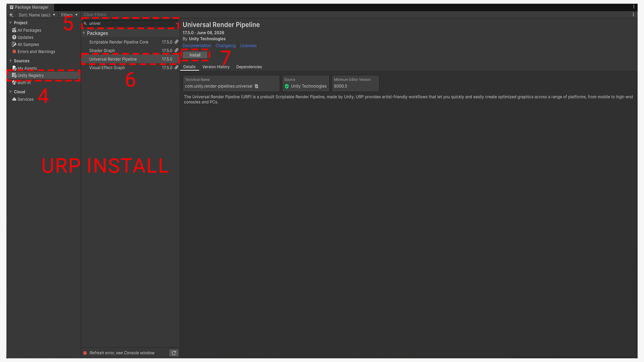Collapse the Project section arrow
The height and width of the screenshot is (362, 644).
pyautogui.click(x=11, y=23)
